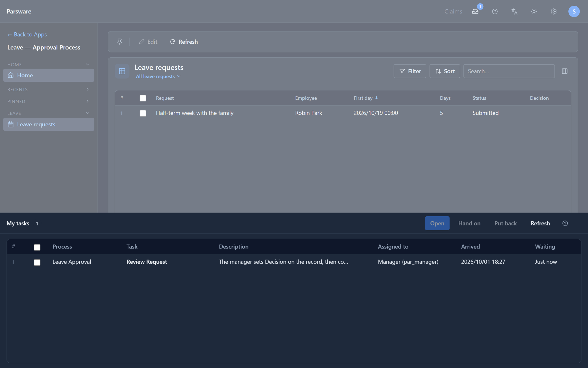The image size is (588, 368).
Task: Open the settings gear icon
Action: [x=554, y=11]
